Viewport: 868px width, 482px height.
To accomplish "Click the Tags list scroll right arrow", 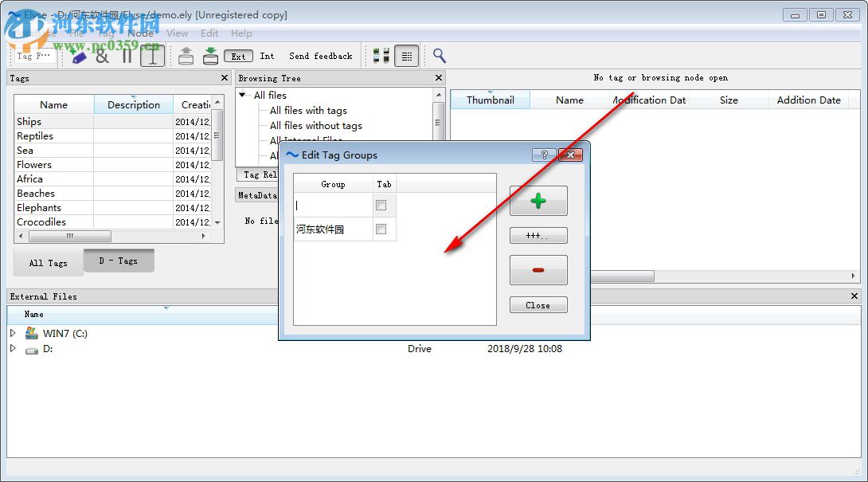I will (203, 236).
